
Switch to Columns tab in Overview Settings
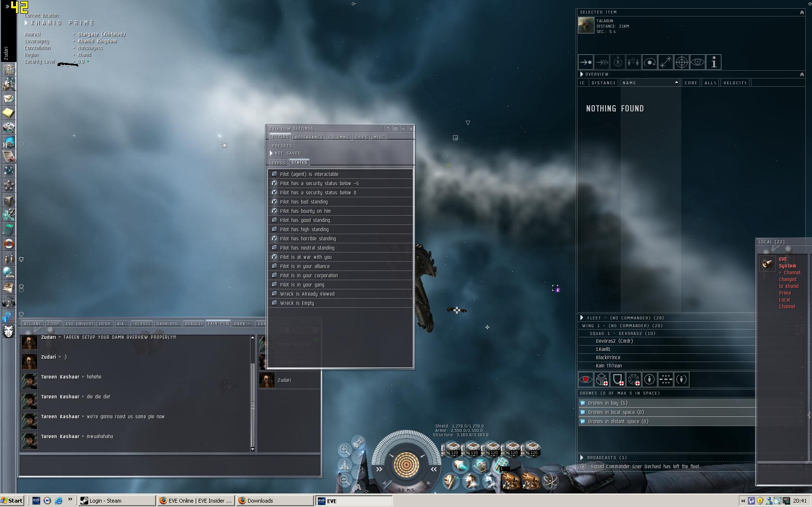[339, 137]
